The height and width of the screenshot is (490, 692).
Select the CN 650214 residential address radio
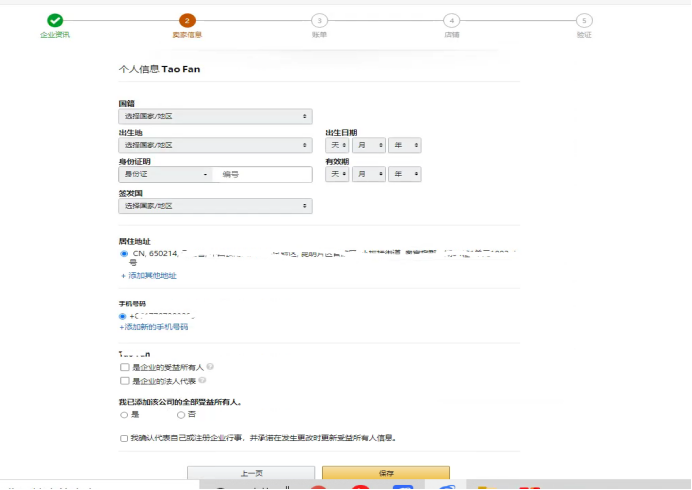123,254
